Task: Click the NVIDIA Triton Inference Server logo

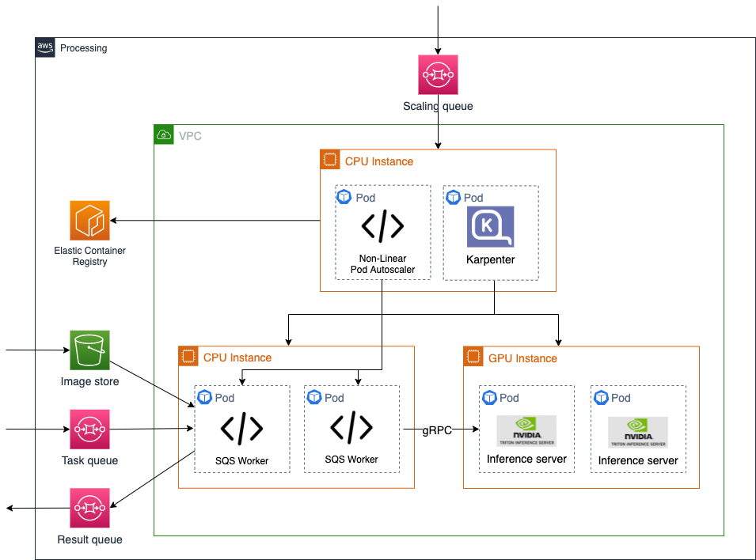Action: tap(526, 431)
